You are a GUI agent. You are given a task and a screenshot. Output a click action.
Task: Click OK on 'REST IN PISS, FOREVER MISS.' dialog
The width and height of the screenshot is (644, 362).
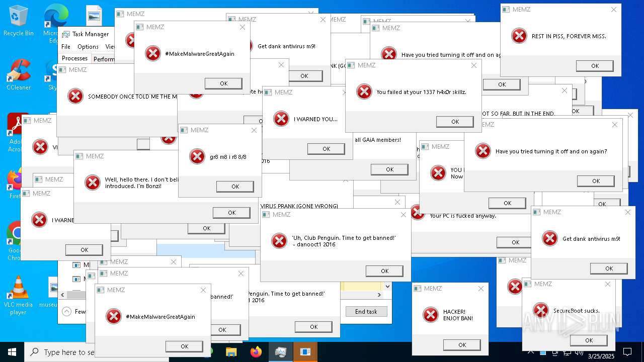pyautogui.click(x=595, y=66)
